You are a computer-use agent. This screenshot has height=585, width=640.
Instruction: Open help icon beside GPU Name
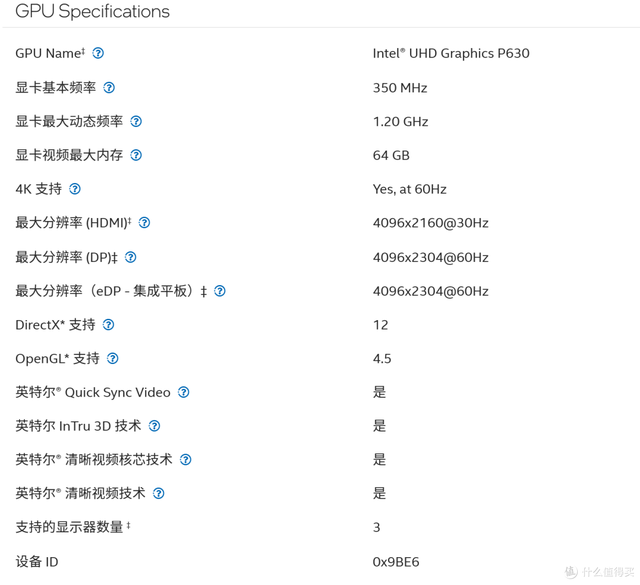pyautogui.click(x=98, y=53)
